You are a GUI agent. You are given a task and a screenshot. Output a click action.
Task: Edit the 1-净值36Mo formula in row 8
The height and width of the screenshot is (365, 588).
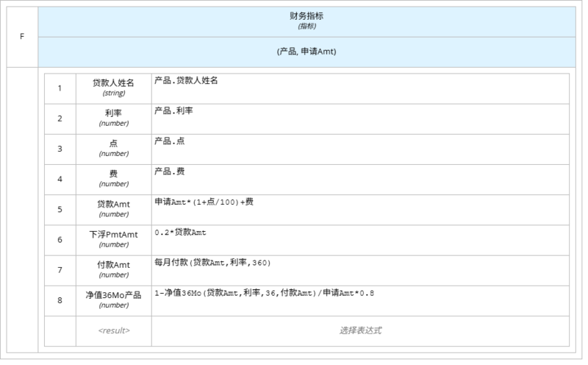(x=359, y=300)
